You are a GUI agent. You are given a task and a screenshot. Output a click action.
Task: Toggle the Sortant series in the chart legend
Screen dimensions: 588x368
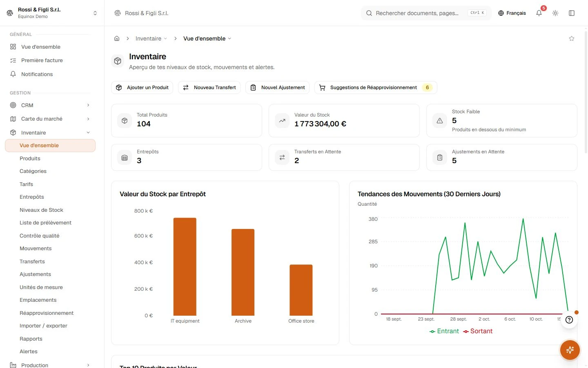(478, 331)
